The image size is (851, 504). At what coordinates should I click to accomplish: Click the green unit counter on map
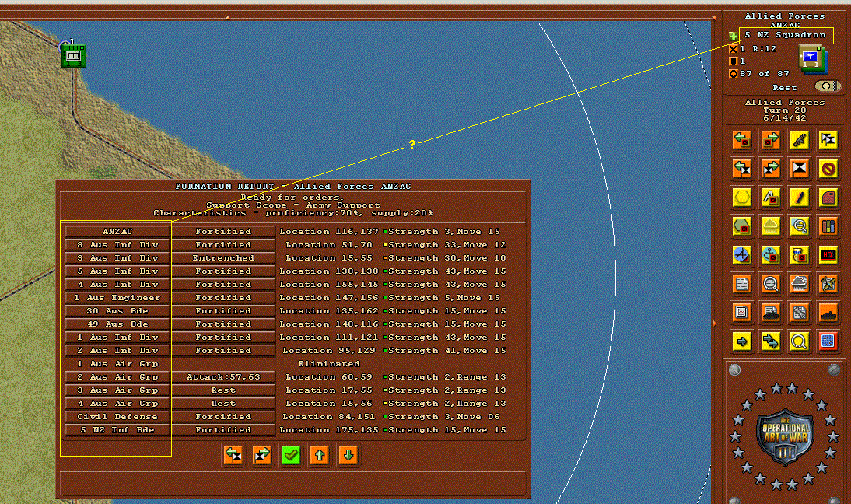pos(73,55)
